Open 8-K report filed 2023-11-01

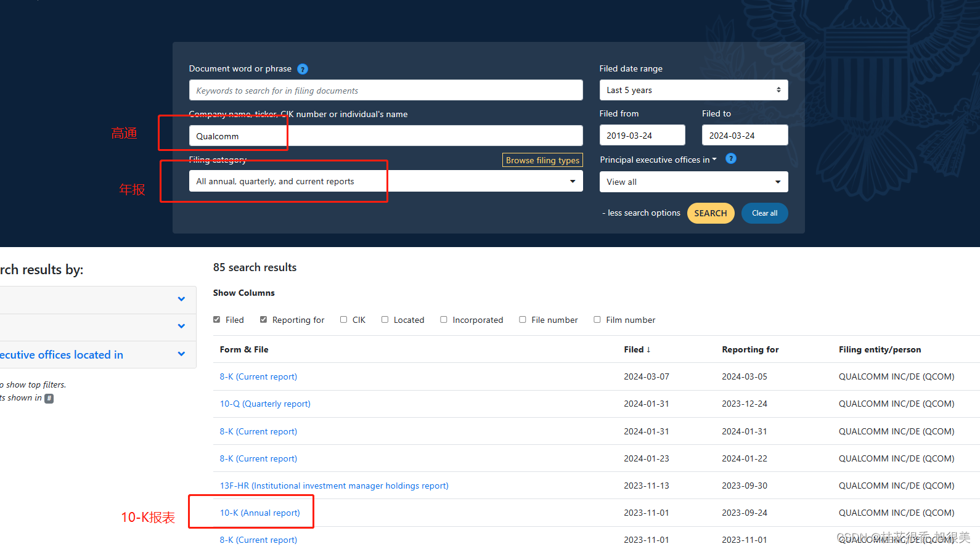point(258,540)
